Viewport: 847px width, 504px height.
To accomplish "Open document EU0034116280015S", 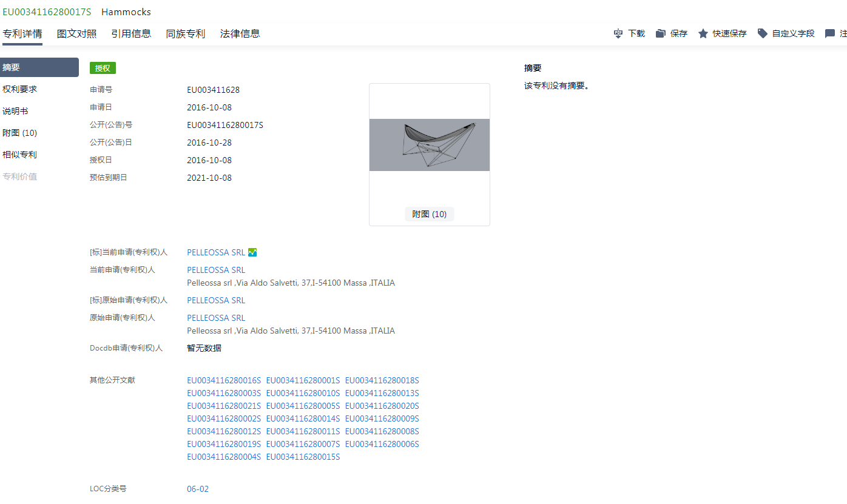I will [303, 457].
